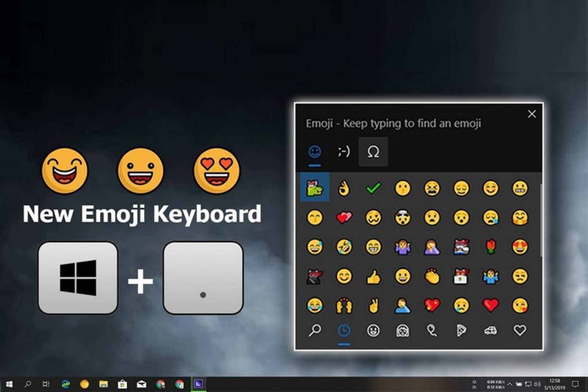Viewport: 588px width, 392px height.
Task: Choose the red rose emoji
Action: (x=491, y=247)
